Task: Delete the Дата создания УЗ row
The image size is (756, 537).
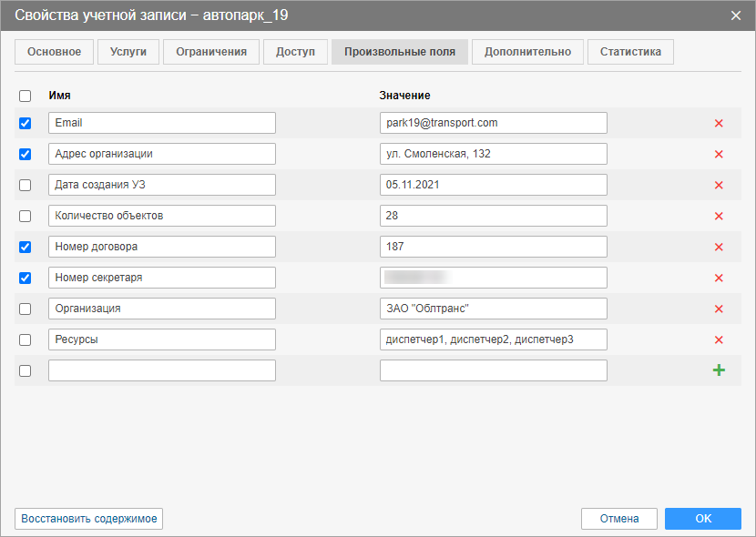Action: pyautogui.click(x=719, y=185)
